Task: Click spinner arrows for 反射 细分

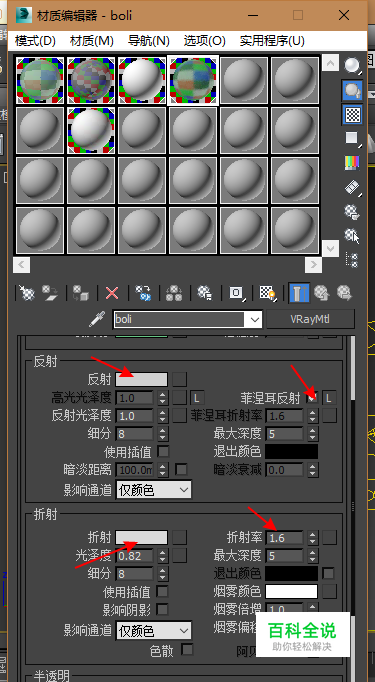Action: [x=163, y=434]
